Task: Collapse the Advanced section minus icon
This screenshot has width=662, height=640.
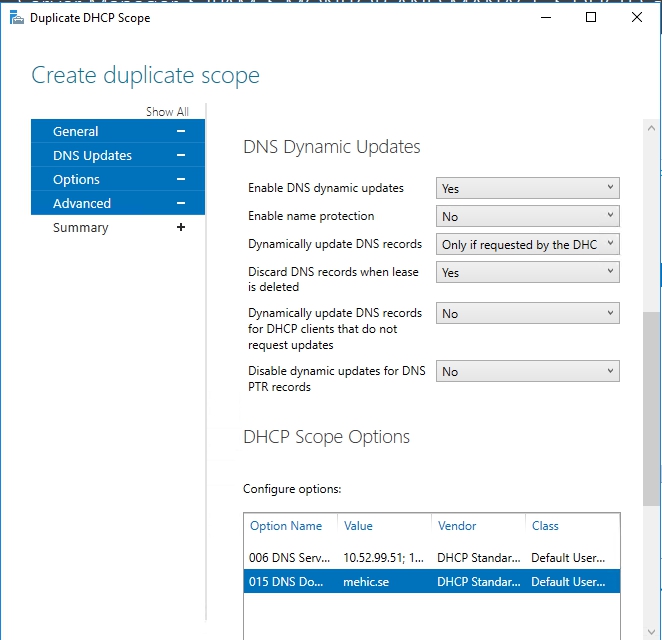Action: (181, 203)
